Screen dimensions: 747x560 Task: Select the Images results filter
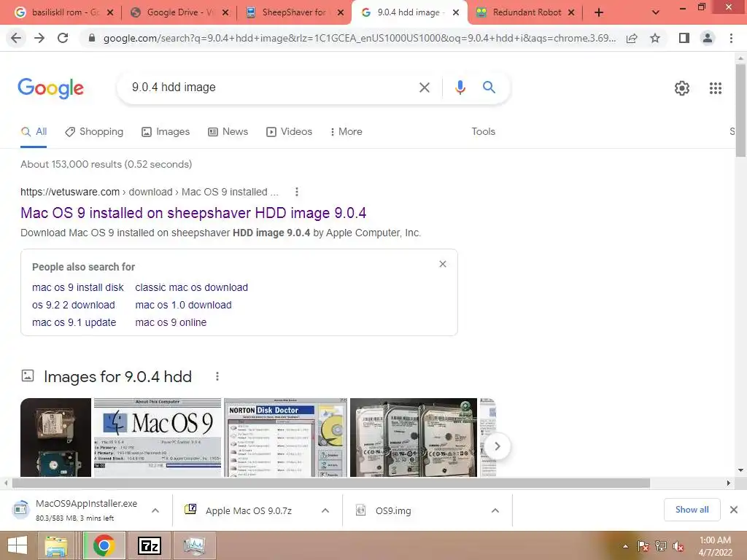166,131
